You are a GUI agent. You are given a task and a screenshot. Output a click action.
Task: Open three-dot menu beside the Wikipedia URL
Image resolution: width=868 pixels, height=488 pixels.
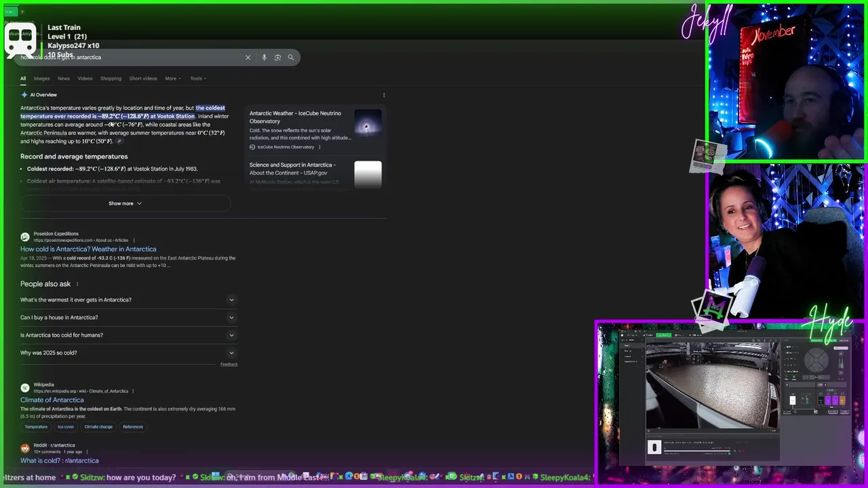click(133, 391)
